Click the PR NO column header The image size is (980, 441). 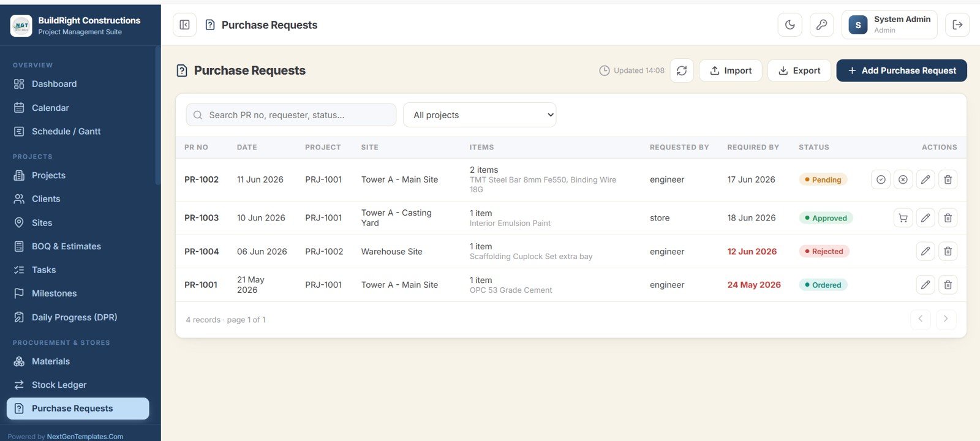click(x=196, y=148)
